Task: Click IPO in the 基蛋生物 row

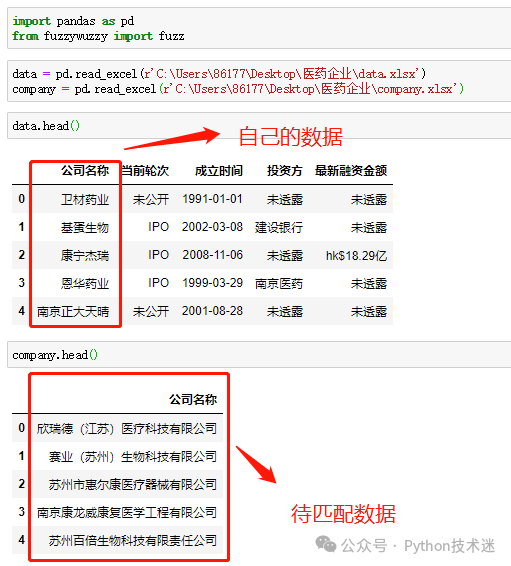Action: coord(158,227)
